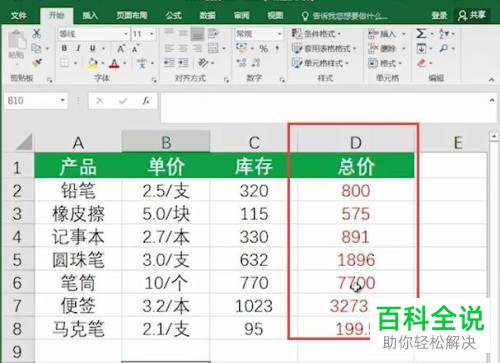The height and width of the screenshot is (363, 500).
Task: Open the Alignment (对齐方式) dialog launcher
Action: click(227, 80)
